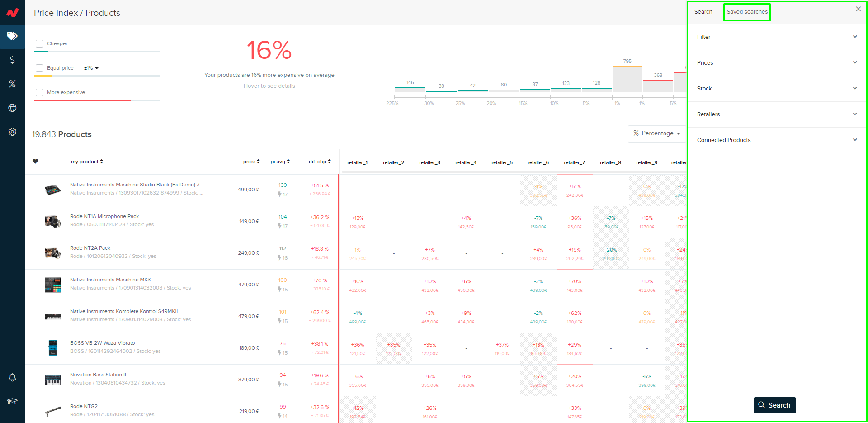This screenshot has width=868, height=423.
Task: Select the price tag Products sidebar icon
Action: point(12,36)
